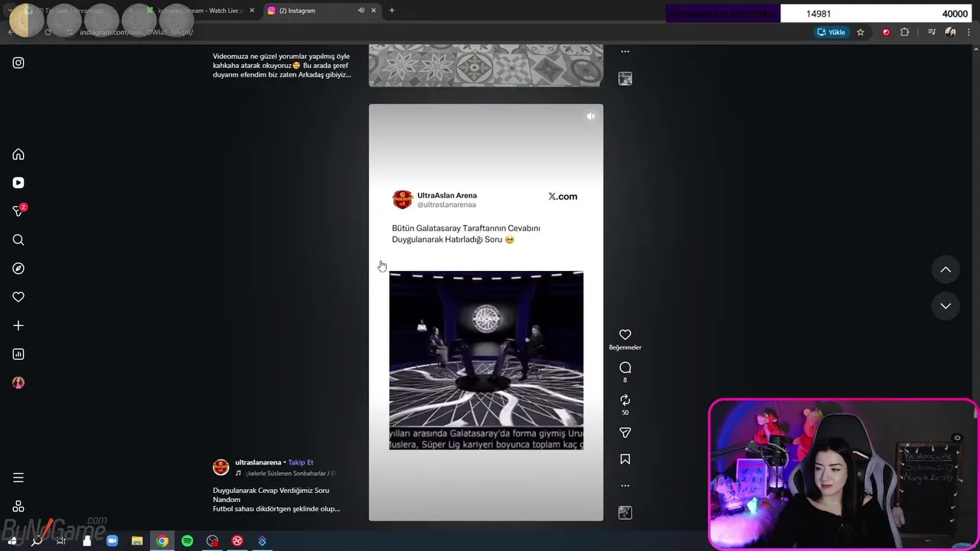Open the red recorder extension icon

[886, 32]
